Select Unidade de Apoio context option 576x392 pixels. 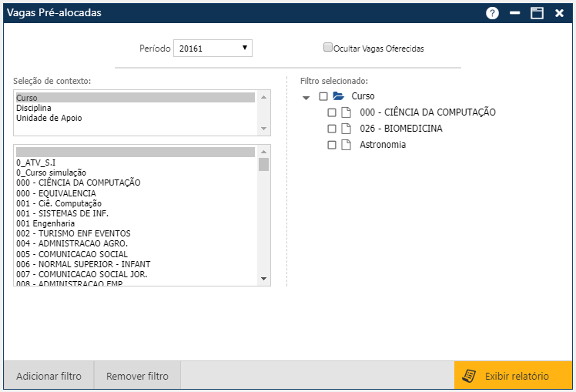[49, 118]
